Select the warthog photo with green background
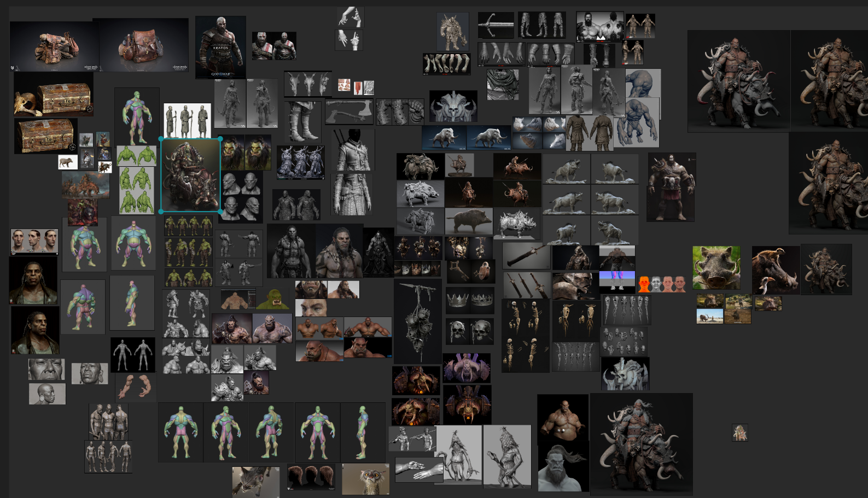This screenshot has width=868, height=498. tap(716, 267)
